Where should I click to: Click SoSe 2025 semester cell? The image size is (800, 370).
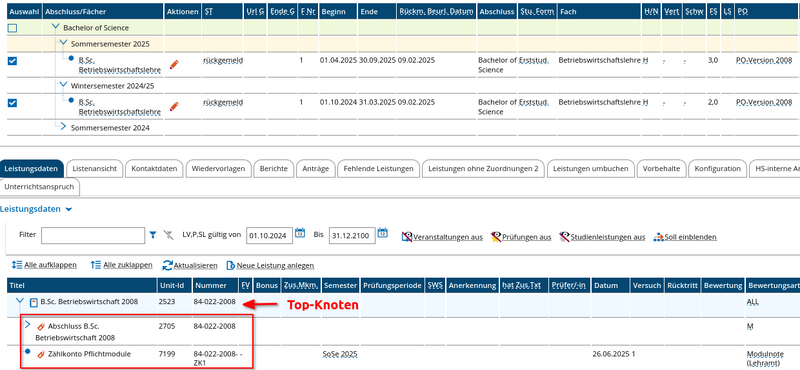tap(340, 354)
